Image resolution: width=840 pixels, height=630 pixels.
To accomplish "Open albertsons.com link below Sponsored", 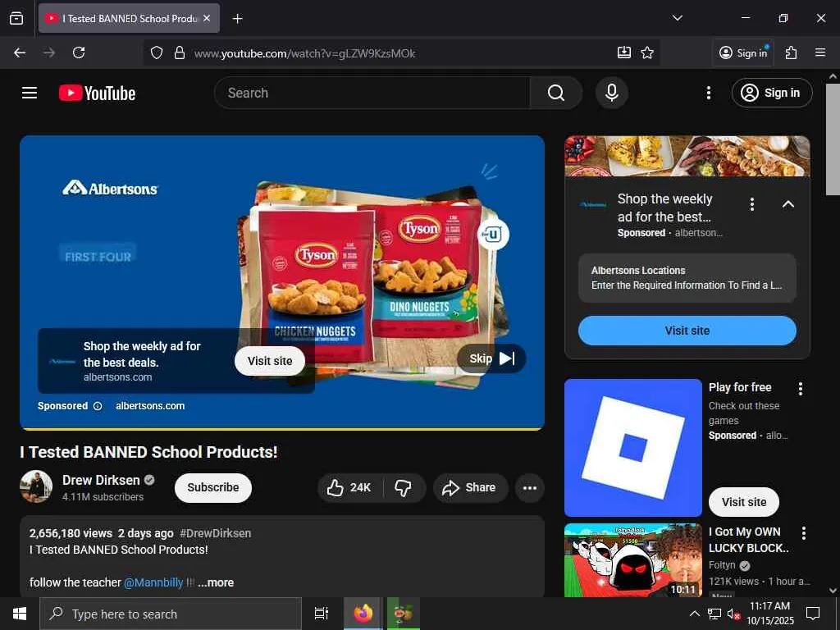I will [x=150, y=406].
